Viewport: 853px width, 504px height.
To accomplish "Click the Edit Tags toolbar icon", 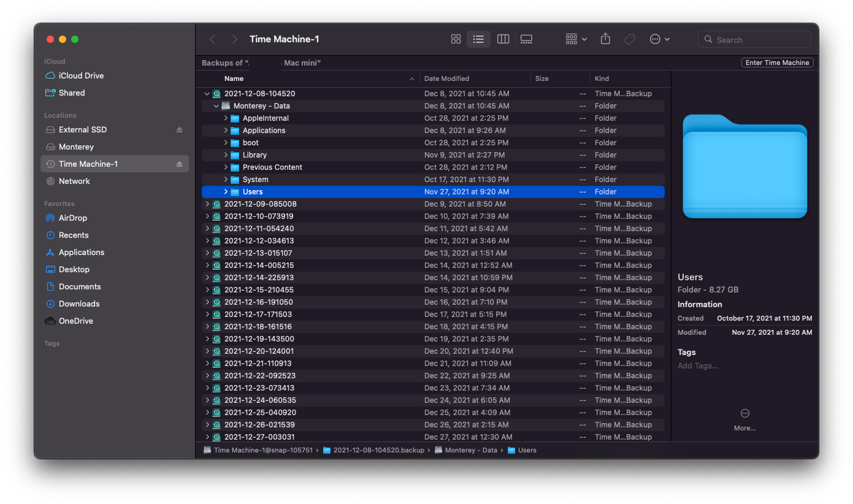I will (629, 39).
